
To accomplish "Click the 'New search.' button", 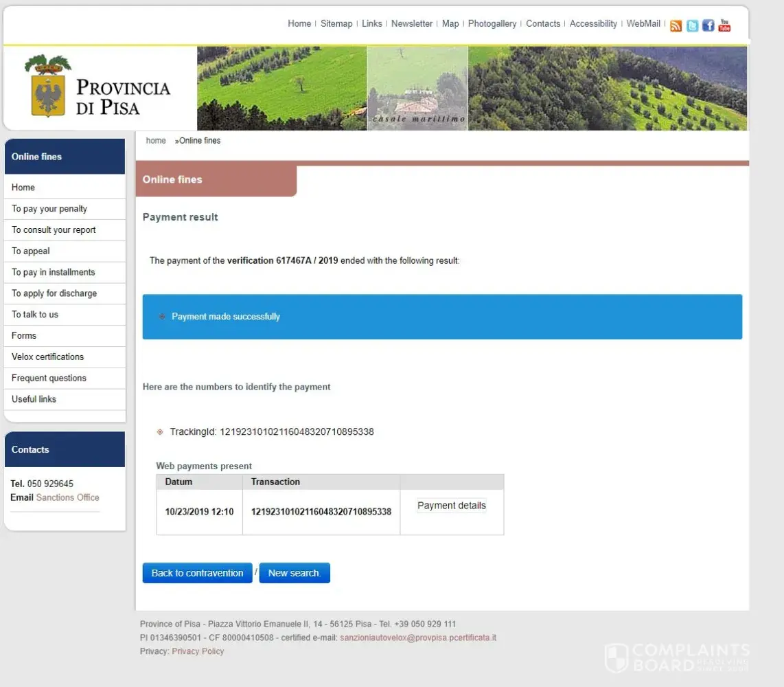I will point(295,573).
